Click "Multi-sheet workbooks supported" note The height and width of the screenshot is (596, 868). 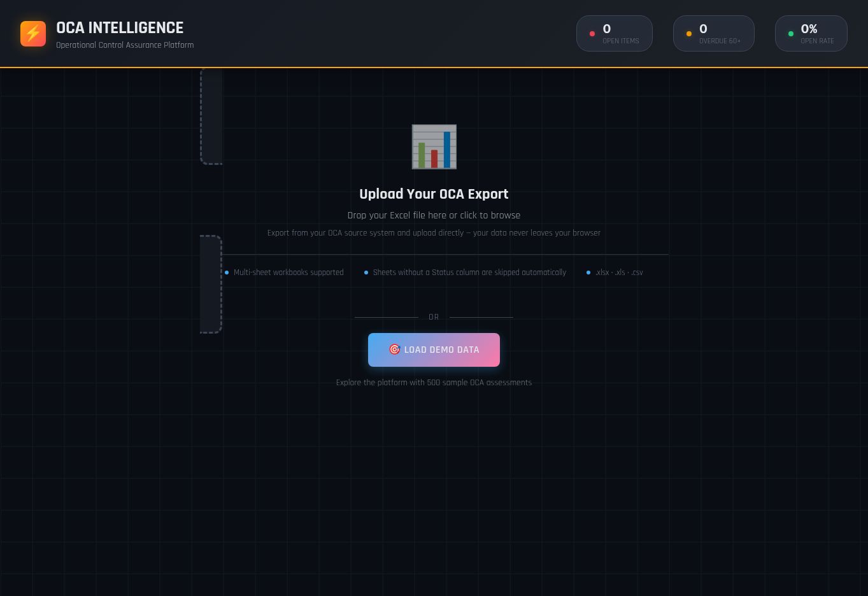tap(288, 273)
